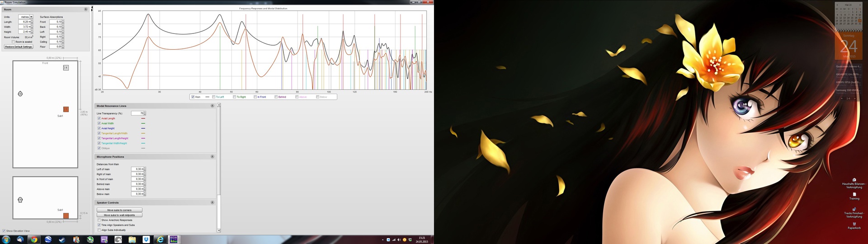Enable the Behind trace checkbox

tap(276, 97)
